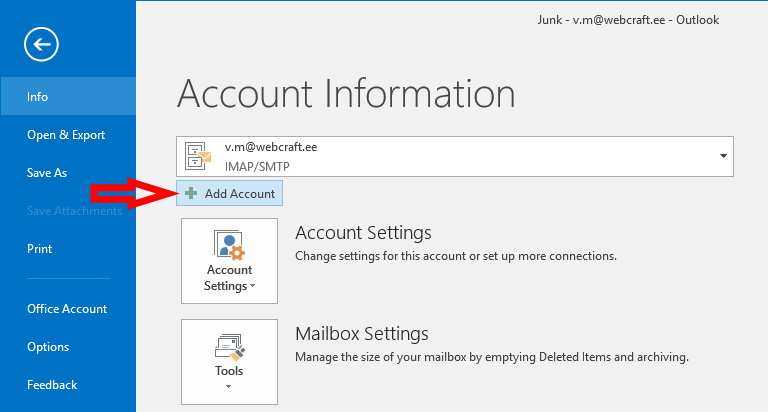The image size is (768, 412).
Task: Click the 'Change settings for this account' description
Action: 456,256
